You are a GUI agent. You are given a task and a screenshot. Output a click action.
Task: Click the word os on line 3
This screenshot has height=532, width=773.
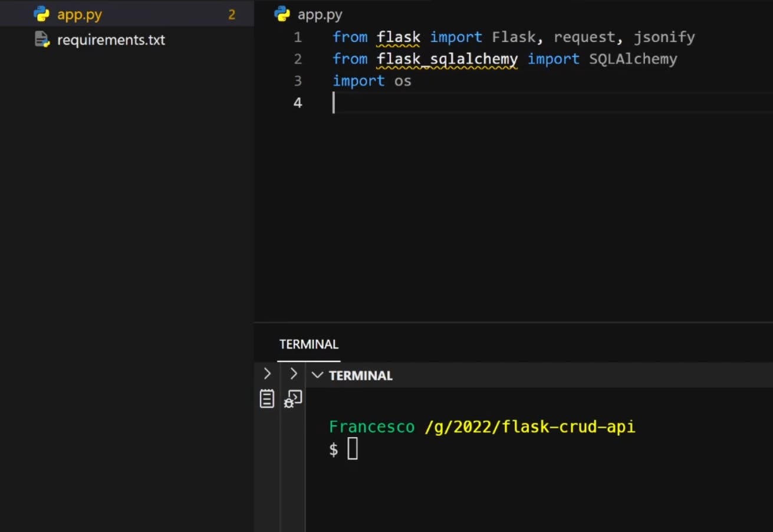[x=403, y=81]
